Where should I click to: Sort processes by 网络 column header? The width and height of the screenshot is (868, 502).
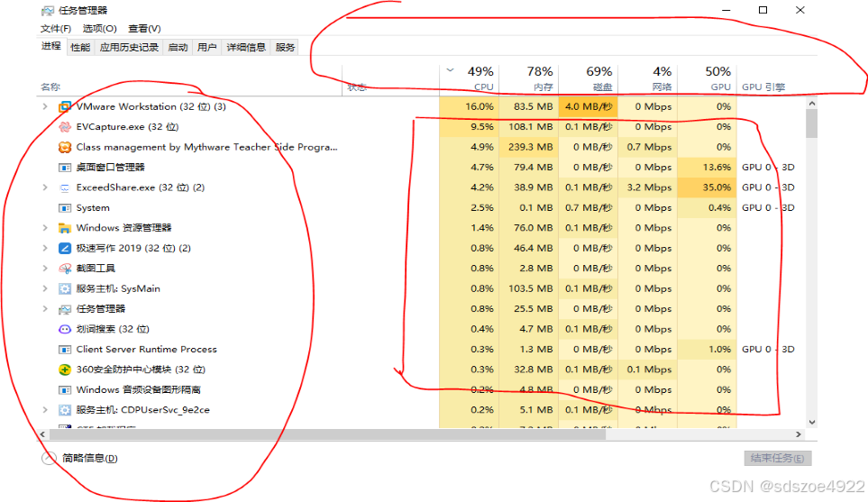point(647,79)
